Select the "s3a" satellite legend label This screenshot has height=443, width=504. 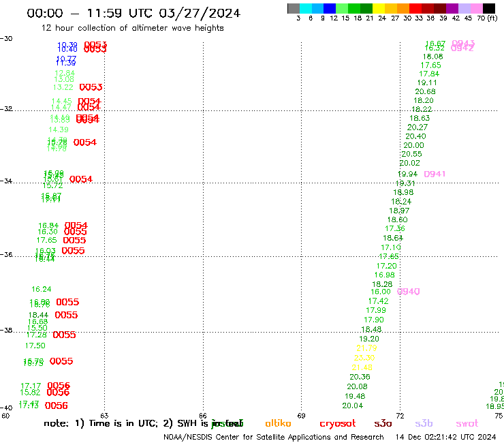click(x=383, y=423)
